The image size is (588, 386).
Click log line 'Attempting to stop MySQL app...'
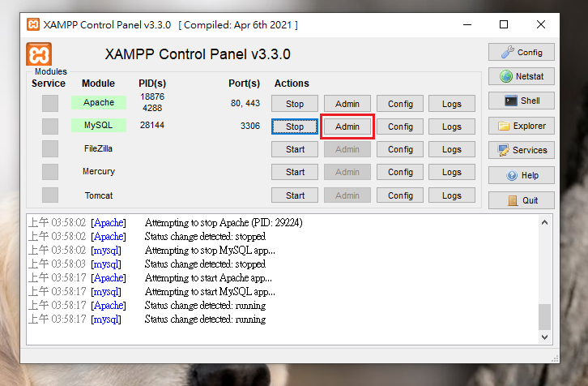pyautogui.click(x=210, y=250)
